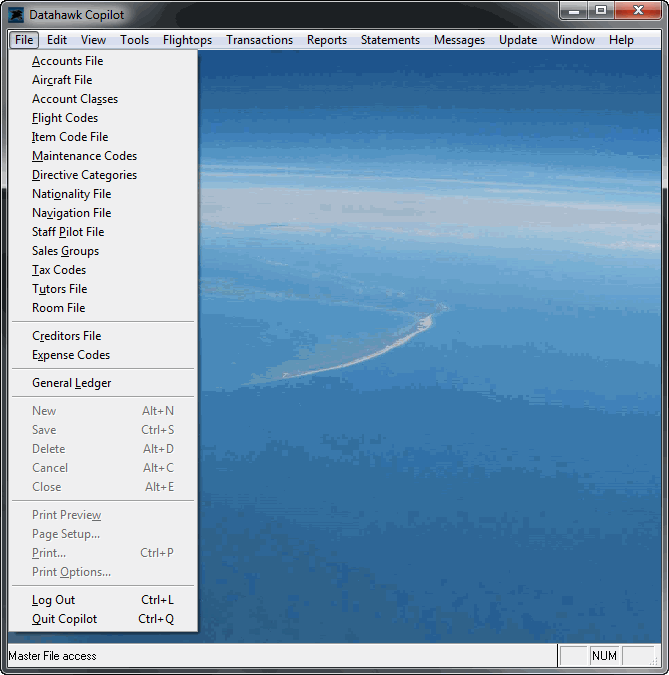Open the Update menu
The image size is (669, 675).
point(518,40)
